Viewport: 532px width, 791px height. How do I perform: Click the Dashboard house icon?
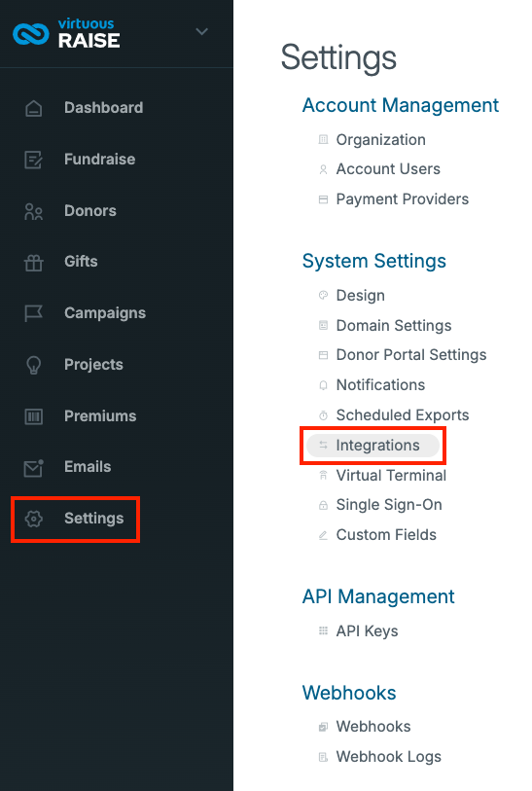tap(34, 108)
